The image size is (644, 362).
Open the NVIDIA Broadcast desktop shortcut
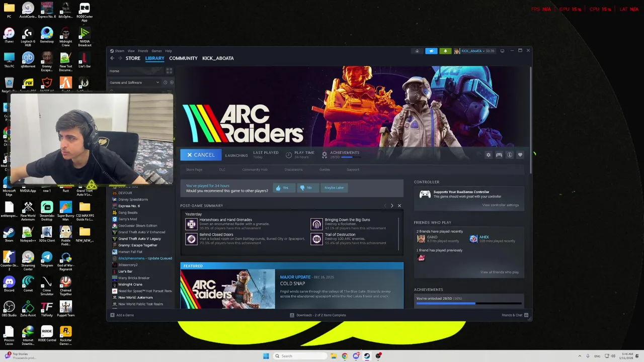click(x=85, y=36)
